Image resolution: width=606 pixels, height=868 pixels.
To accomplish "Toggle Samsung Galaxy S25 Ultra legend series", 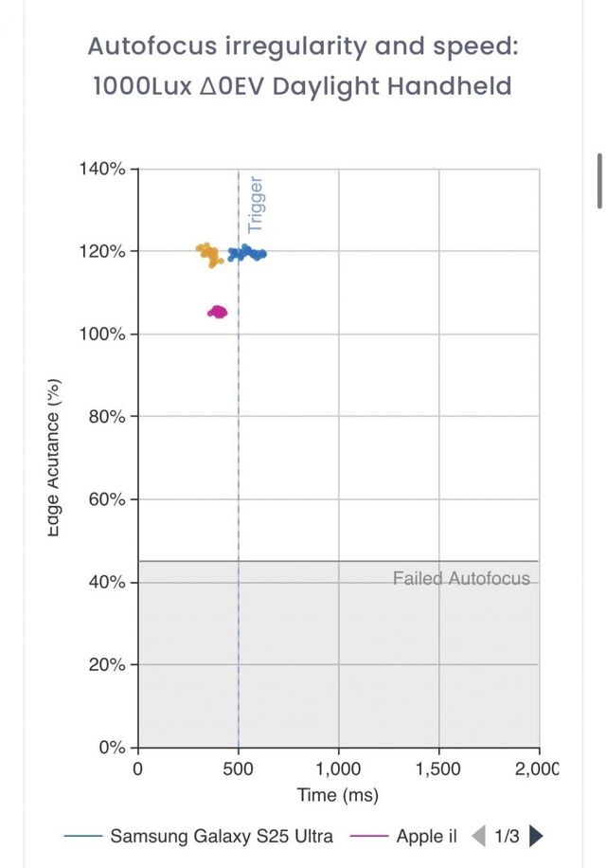I will (221, 837).
